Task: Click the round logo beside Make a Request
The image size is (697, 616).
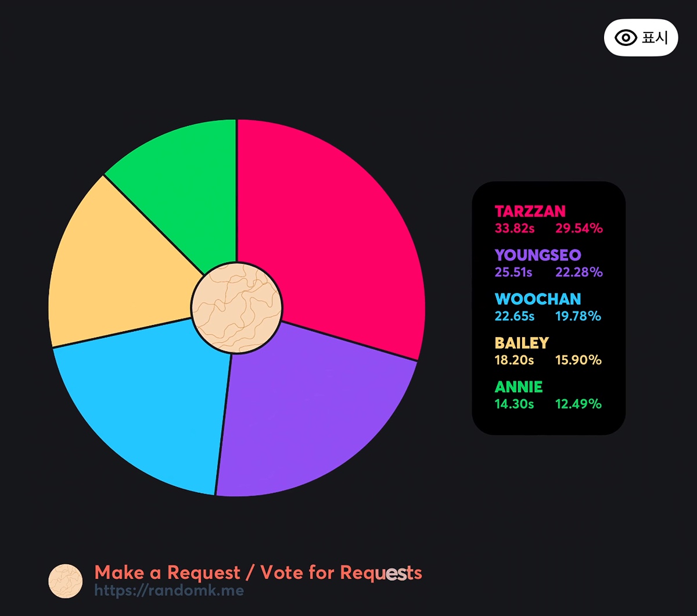Action: (65, 581)
